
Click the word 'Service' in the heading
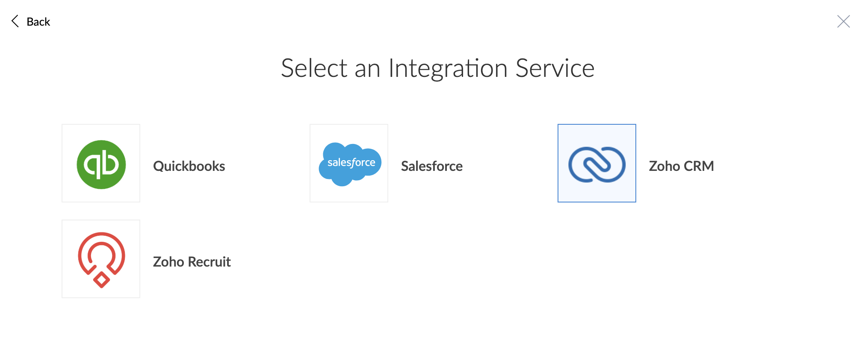(x=555, y=68)
